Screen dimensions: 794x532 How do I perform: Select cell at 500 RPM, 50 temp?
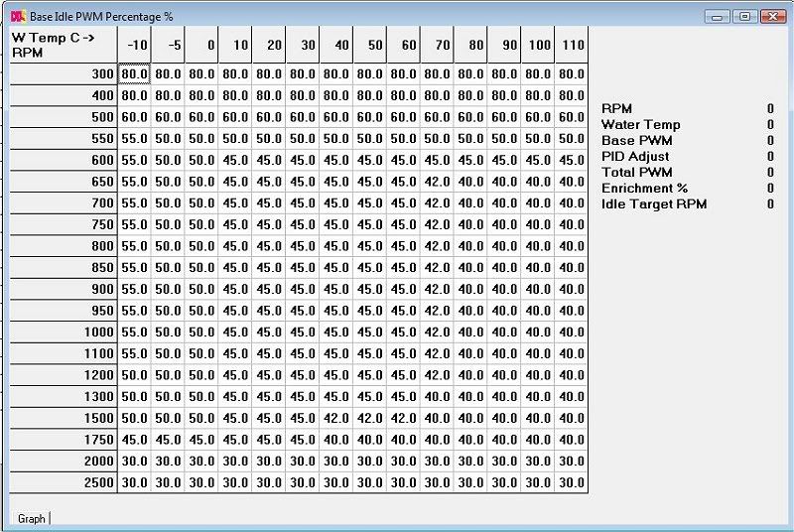370,117
